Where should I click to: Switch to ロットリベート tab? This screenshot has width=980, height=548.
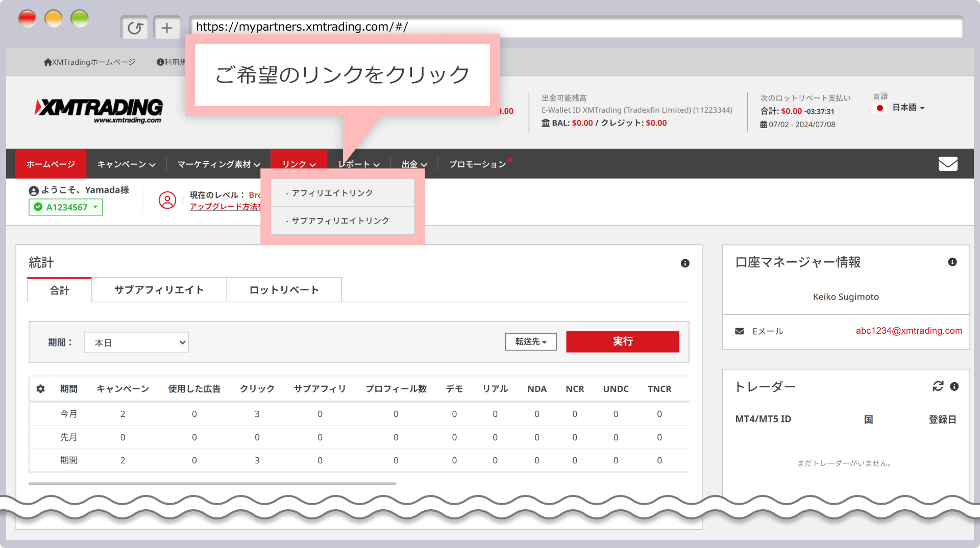(284, 290)
